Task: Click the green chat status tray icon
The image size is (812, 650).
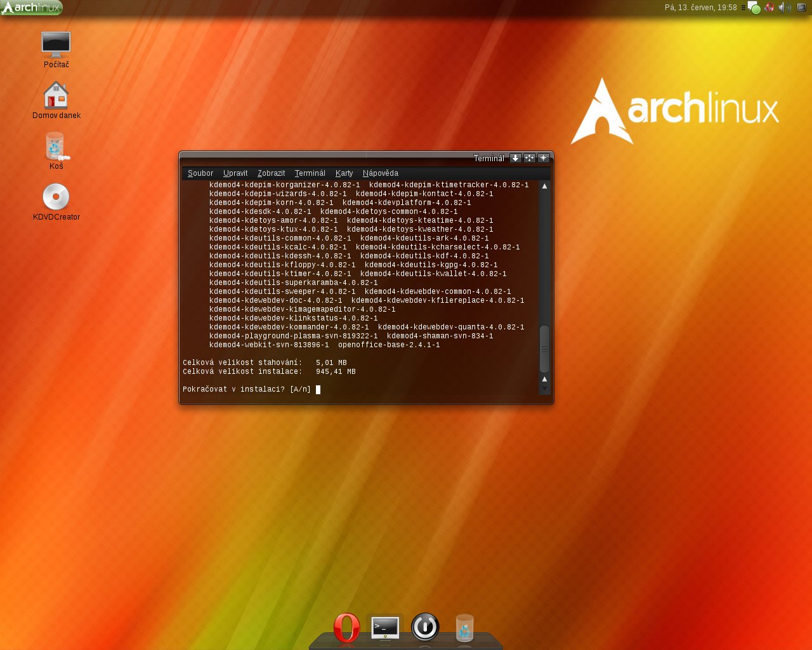Action: [x=754, y=8]
